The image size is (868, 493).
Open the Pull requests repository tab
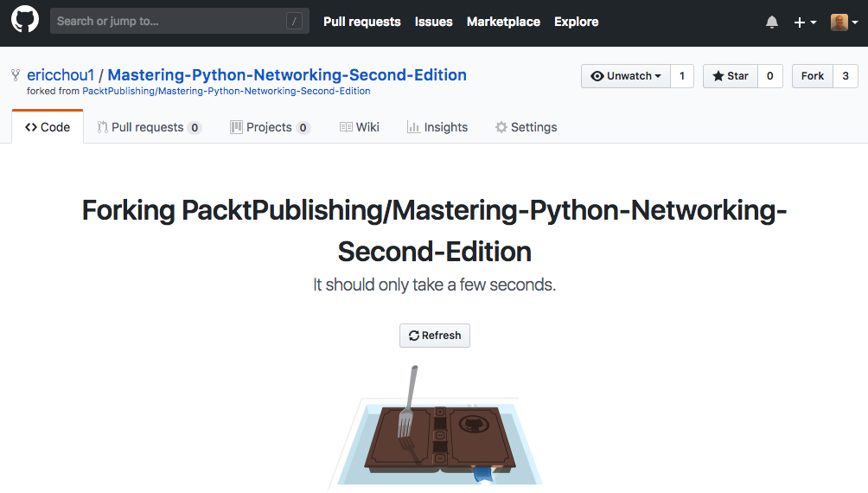point(149,127)
